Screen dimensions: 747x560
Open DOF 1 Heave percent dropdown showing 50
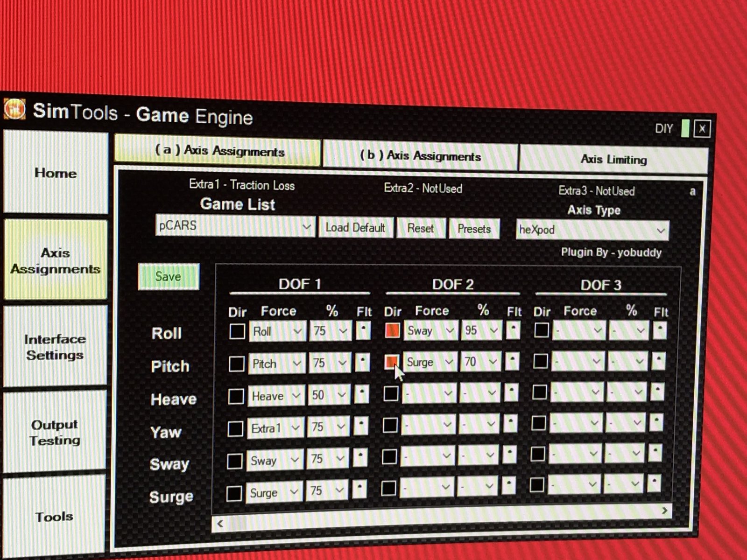tap(329, 395)
